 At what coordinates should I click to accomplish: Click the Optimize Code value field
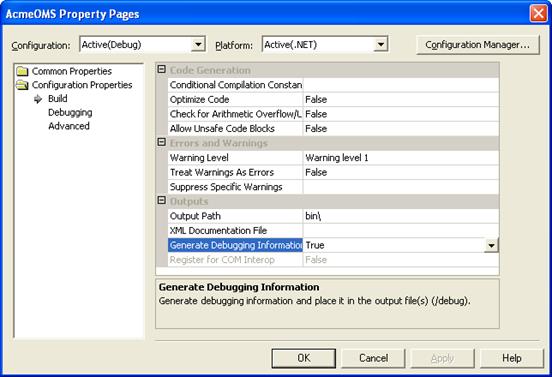point(401,100)
